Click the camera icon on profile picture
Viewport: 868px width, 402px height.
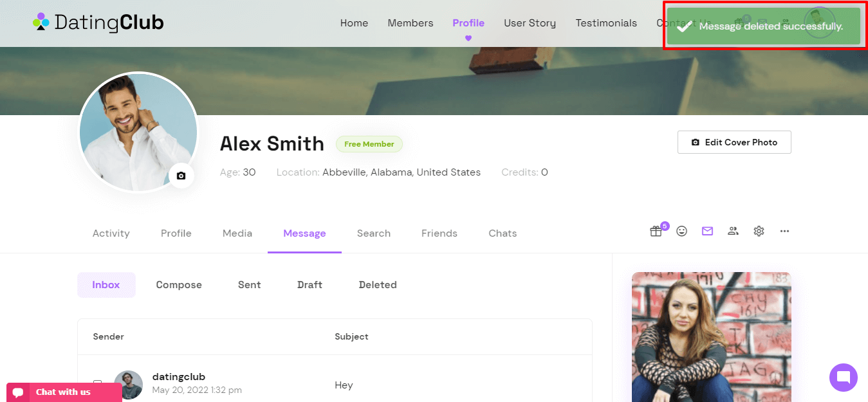[181, 176]
